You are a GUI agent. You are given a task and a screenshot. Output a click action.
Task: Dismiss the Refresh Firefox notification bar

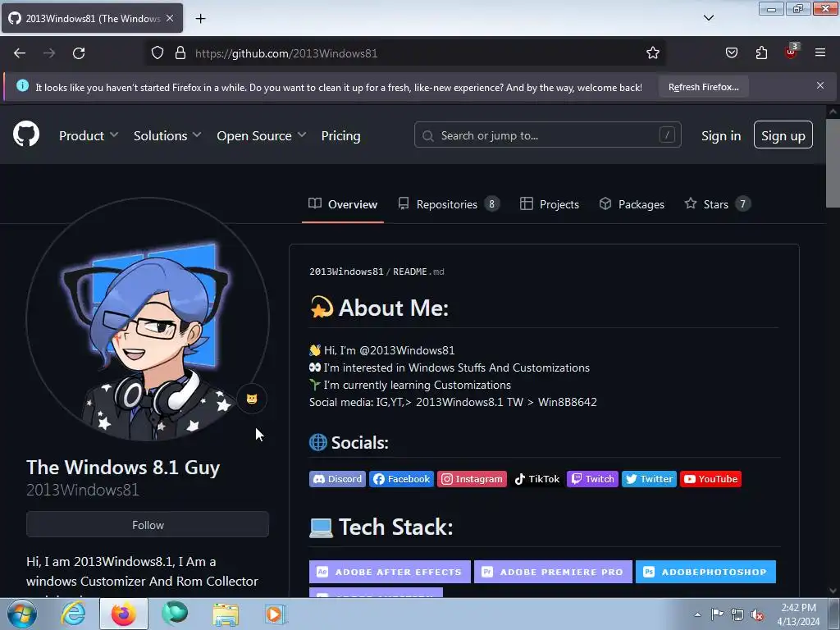(820, 85)
